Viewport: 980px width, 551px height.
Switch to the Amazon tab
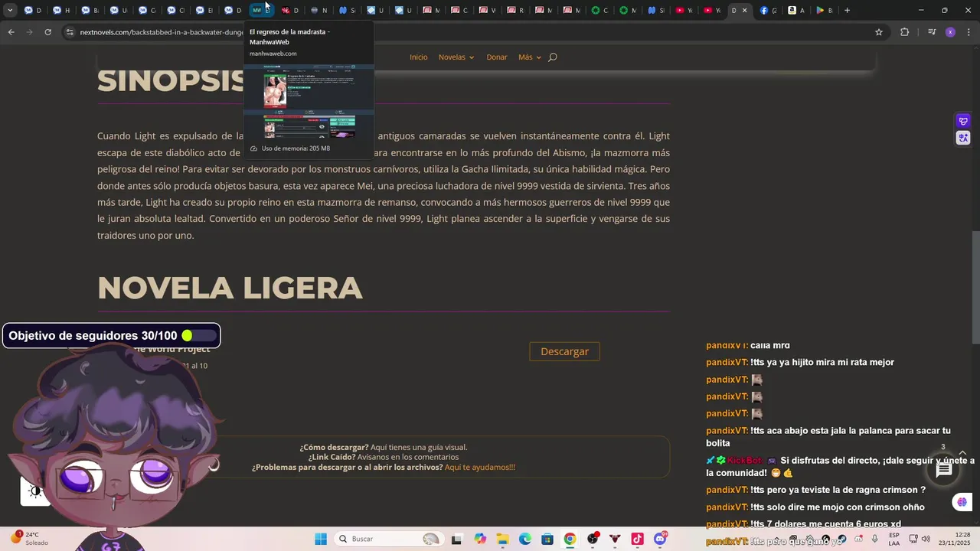click(x=796, y=11)
